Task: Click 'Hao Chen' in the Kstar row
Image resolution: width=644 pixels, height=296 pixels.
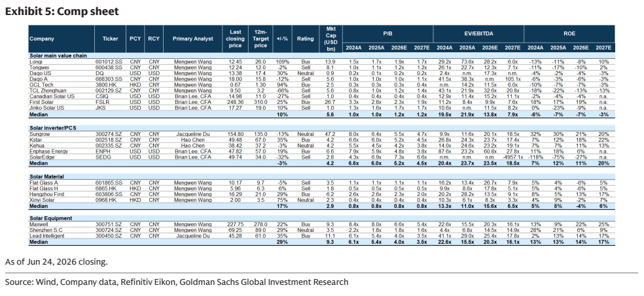Action: [192, 140]
